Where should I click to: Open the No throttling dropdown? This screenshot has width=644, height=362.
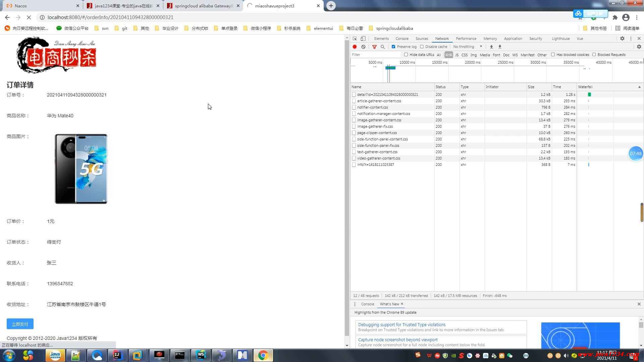468,47
